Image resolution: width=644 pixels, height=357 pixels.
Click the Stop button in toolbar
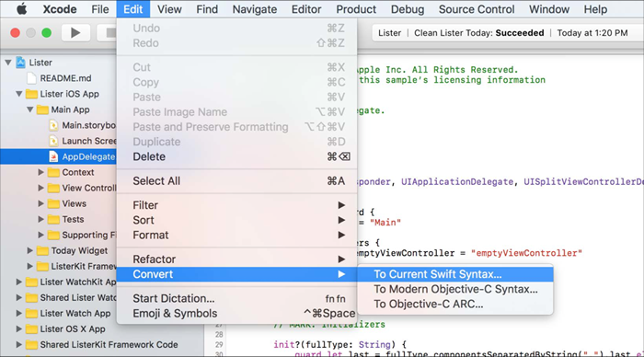tap(108, 32)
